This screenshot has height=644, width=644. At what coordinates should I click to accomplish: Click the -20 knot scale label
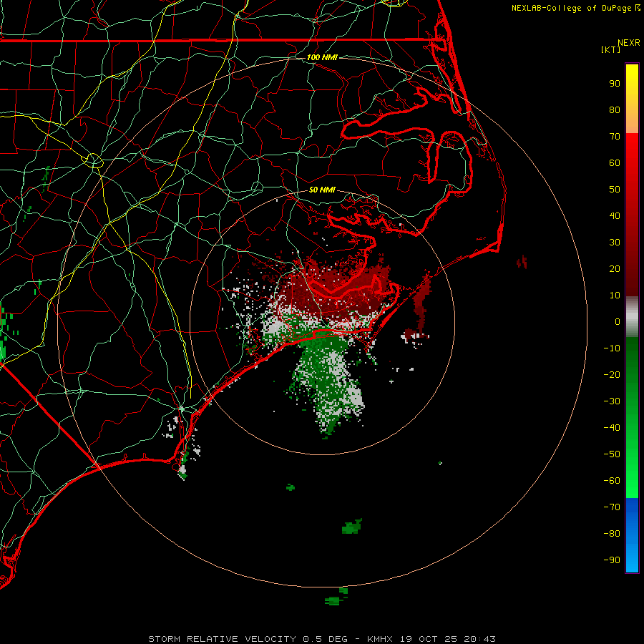[612, 374]
